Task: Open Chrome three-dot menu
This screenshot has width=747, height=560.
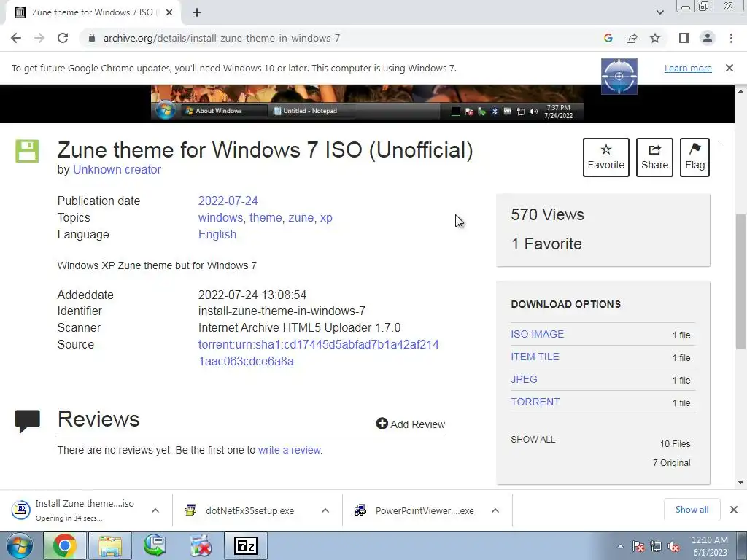Action: point(731,38)
